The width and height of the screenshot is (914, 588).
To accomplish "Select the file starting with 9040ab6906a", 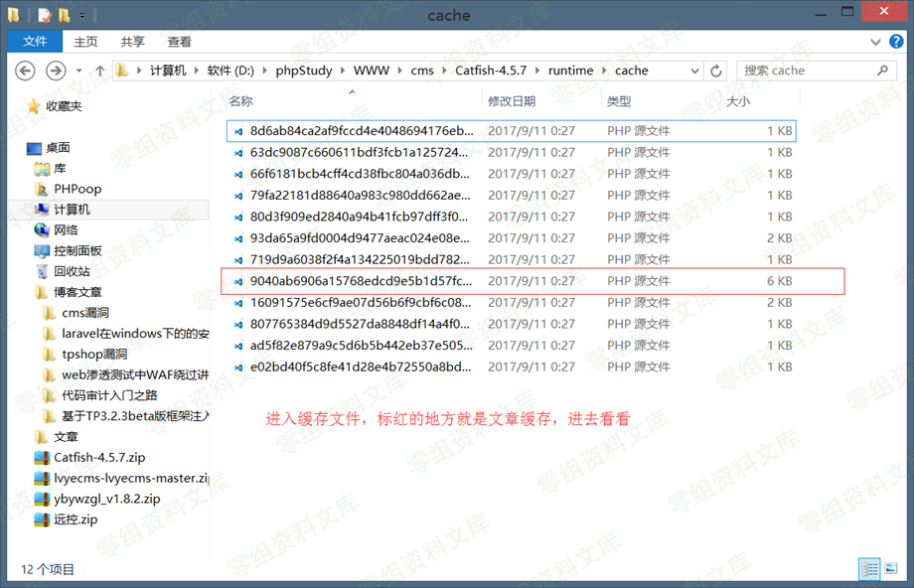I will click(x=361, y=281).
